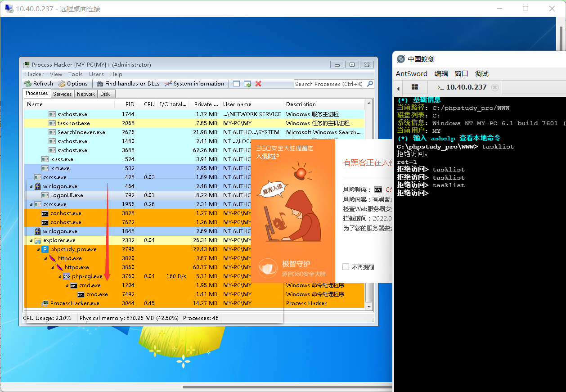
Task: Click the AntSword tab scroll-left arrow
Action: tap(399, 88)
